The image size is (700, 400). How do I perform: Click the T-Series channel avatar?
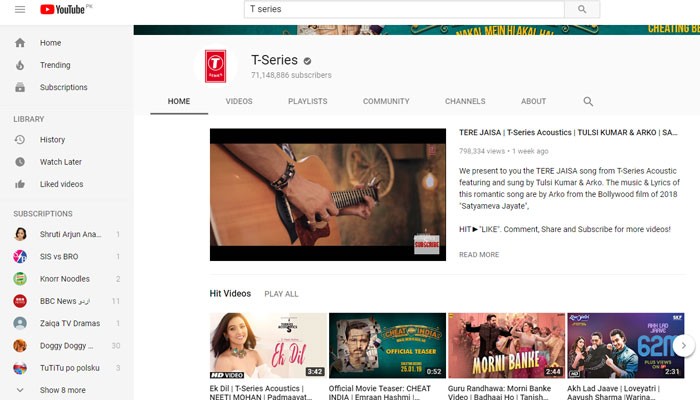point(215,66)
